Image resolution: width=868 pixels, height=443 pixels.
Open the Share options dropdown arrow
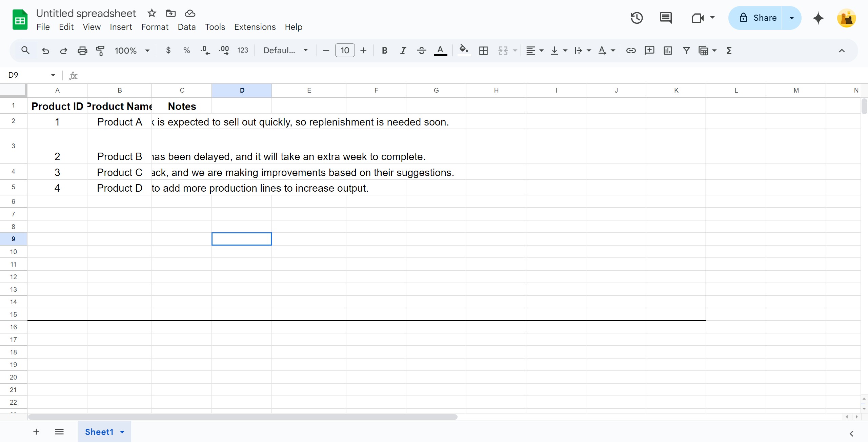pyautogui.click(x=792, y=18)
